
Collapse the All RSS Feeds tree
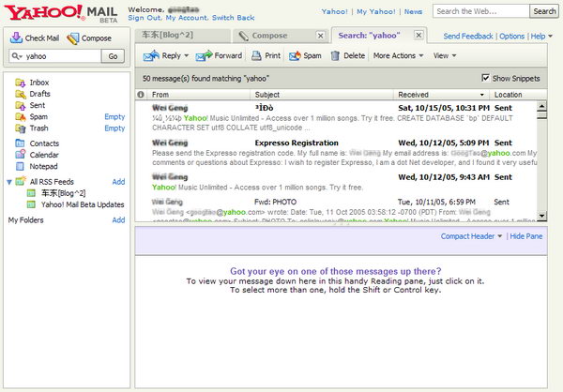pos(9,181)
